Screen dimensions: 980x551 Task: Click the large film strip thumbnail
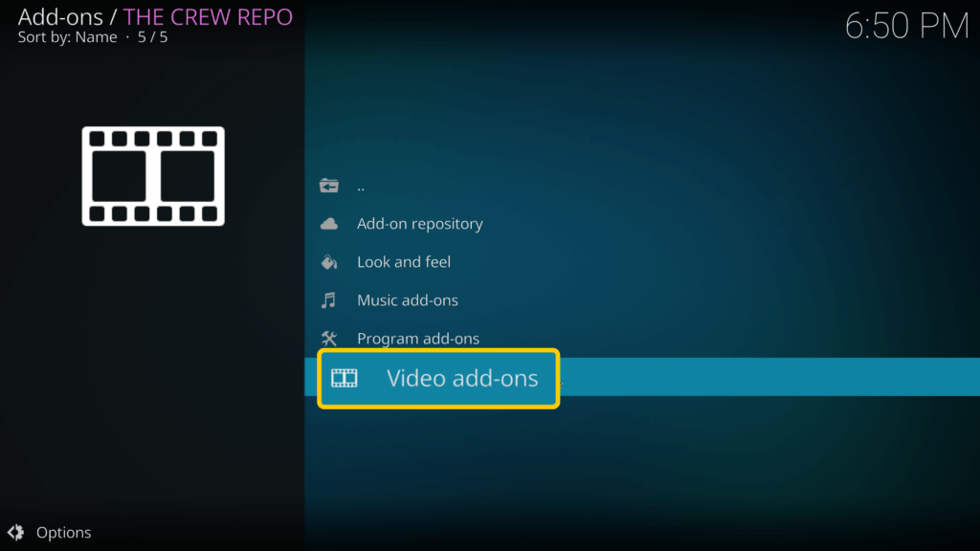(x=153, y=176)
